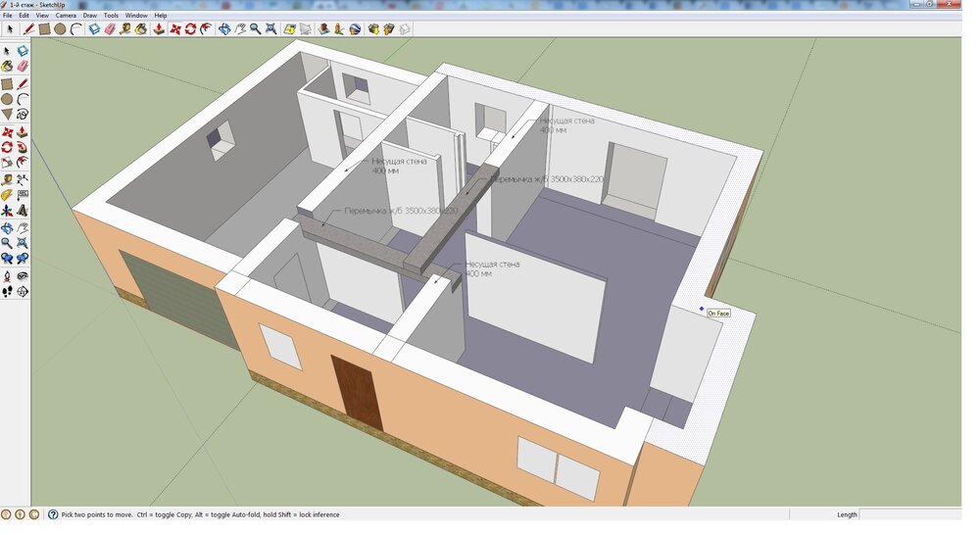Image resolution: width=980 pixels, height=535 pixels.
Task: Activate the Walk tool footprints icon
Action: point(7,291)
